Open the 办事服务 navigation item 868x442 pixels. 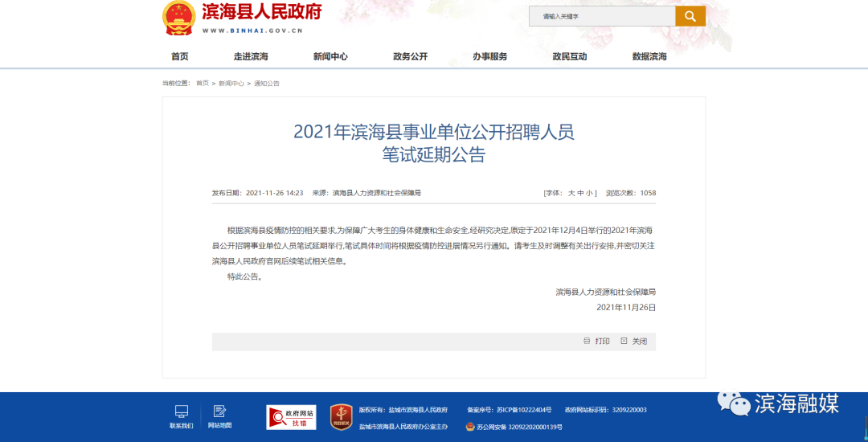click(490, 56)
